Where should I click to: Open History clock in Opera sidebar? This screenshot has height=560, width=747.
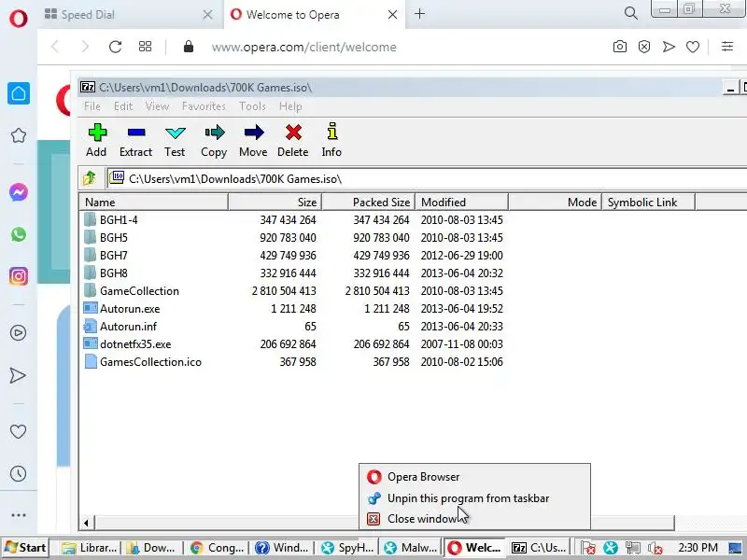tap(18, 474)
